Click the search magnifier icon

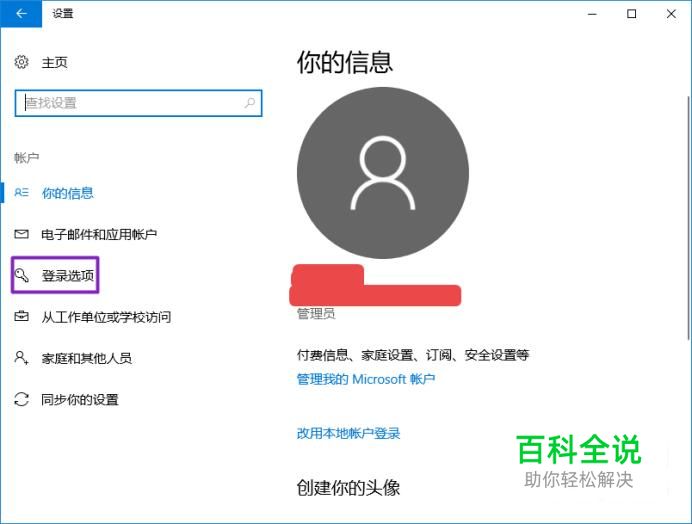pos(250,103)
